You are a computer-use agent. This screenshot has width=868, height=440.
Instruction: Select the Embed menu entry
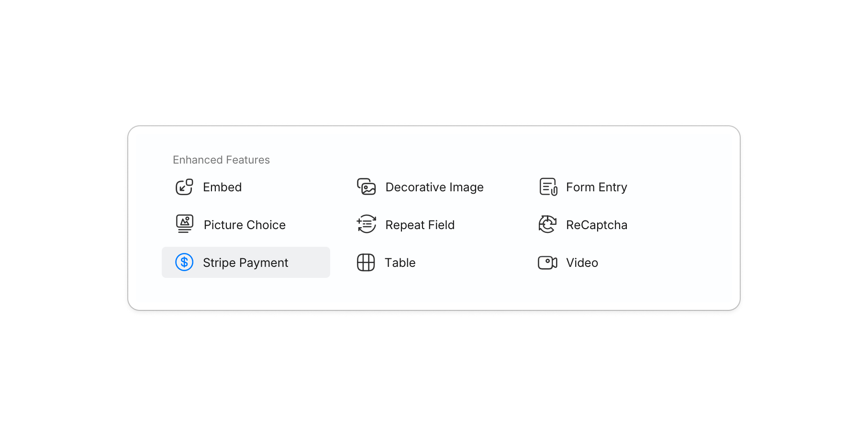coord(222,187)
